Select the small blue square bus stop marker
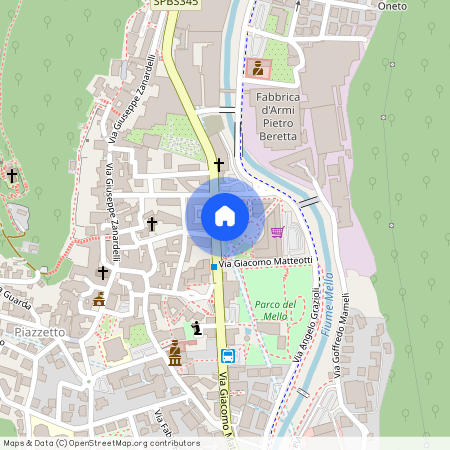The image size is (450, 450). 214,267
